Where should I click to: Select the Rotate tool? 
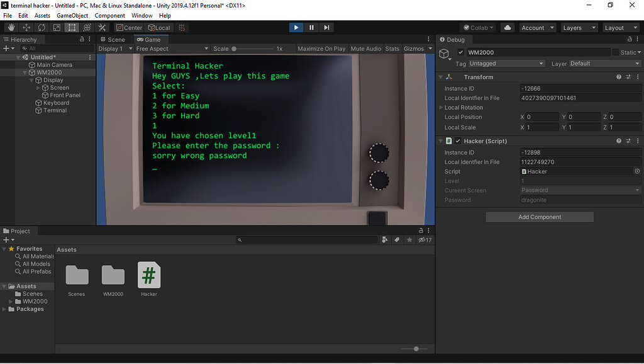pos(42,28)
